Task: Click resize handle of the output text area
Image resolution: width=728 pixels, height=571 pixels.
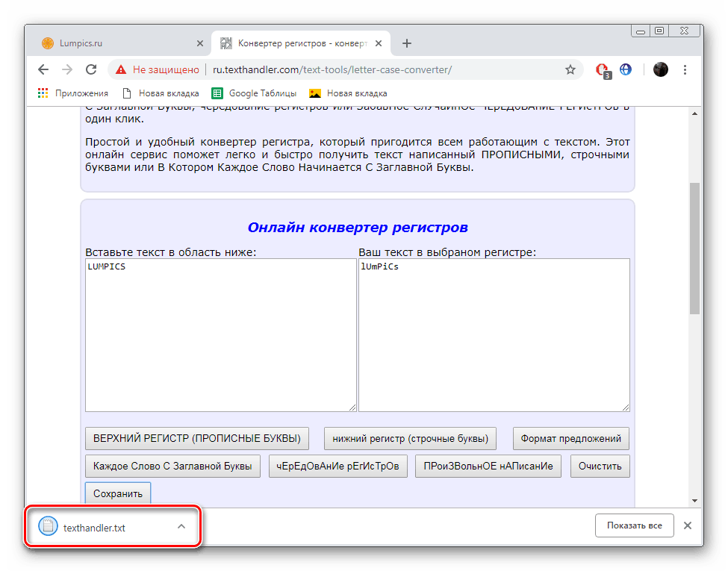Action: [626, 408]
